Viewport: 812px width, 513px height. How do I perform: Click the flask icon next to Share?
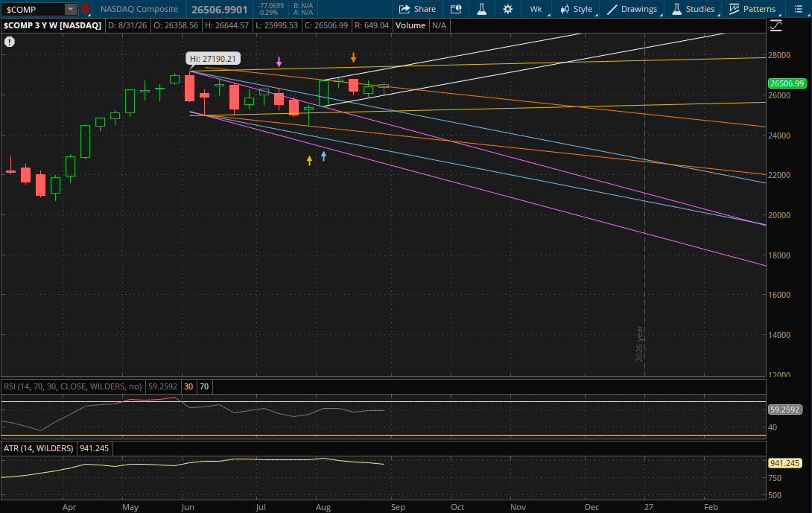(x=481, y=9)
